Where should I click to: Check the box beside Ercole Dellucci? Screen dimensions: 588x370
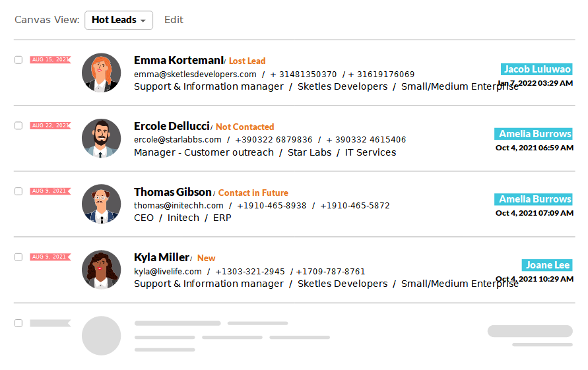click(18, 125)
